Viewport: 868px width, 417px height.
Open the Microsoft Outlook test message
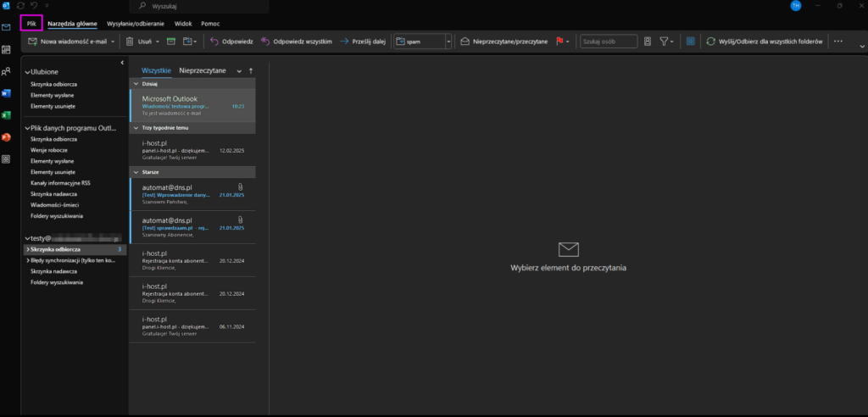192,104
